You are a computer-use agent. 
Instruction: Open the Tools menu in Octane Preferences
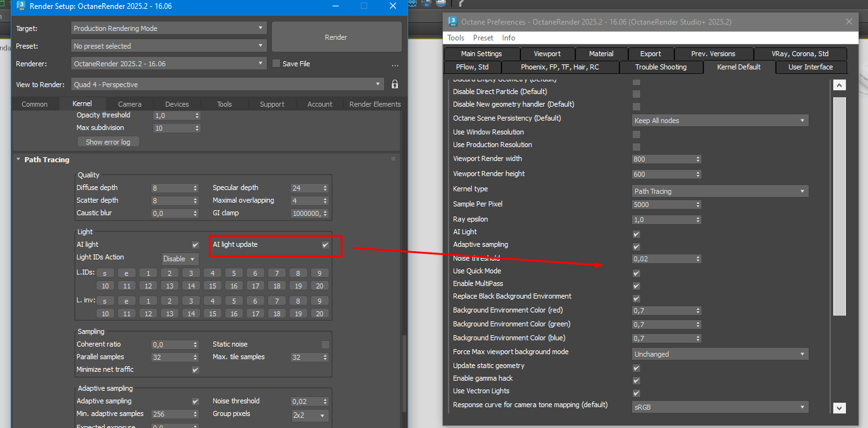pos(456,38)
